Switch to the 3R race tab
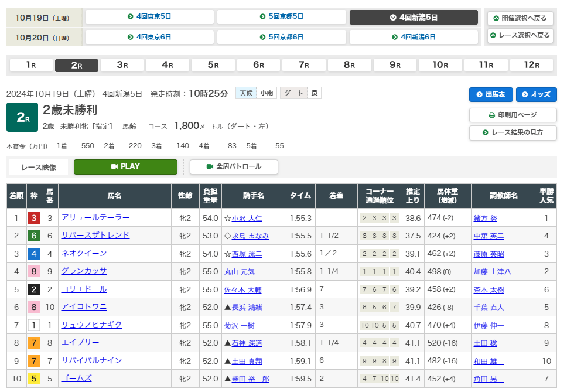Screen dimensions: 567x392 (x=122, y=65)
